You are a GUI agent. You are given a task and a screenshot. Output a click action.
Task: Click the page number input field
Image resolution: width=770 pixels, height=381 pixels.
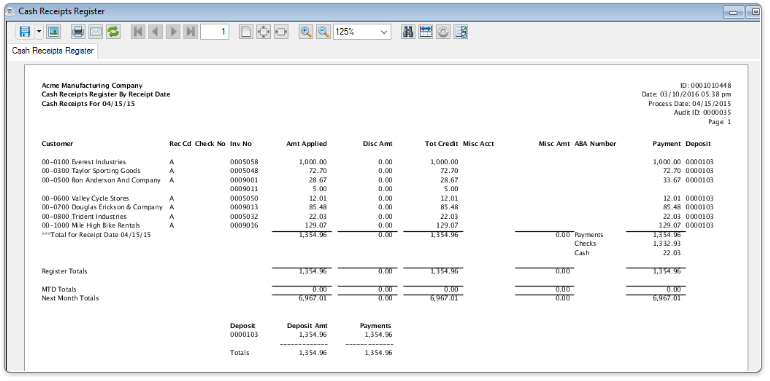(215, 32)
